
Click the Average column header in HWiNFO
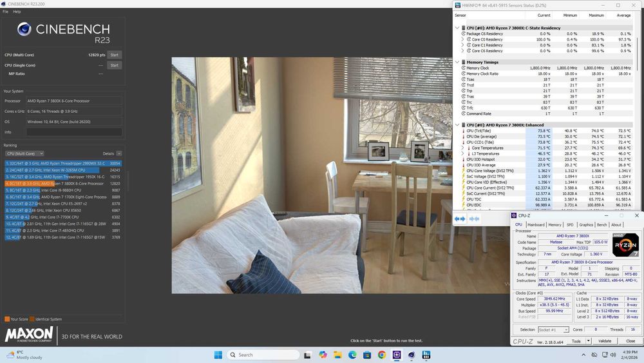(620, 15)
